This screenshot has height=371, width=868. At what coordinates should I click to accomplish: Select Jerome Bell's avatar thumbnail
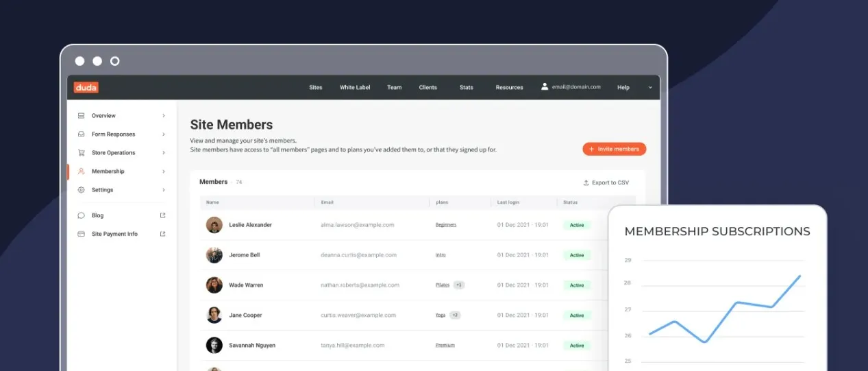[214, 255]
